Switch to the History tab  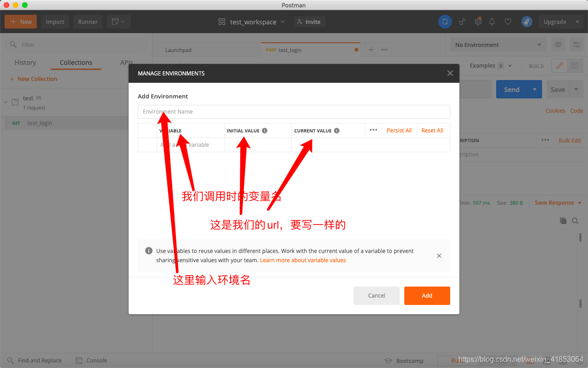click(x=25, y=63)
